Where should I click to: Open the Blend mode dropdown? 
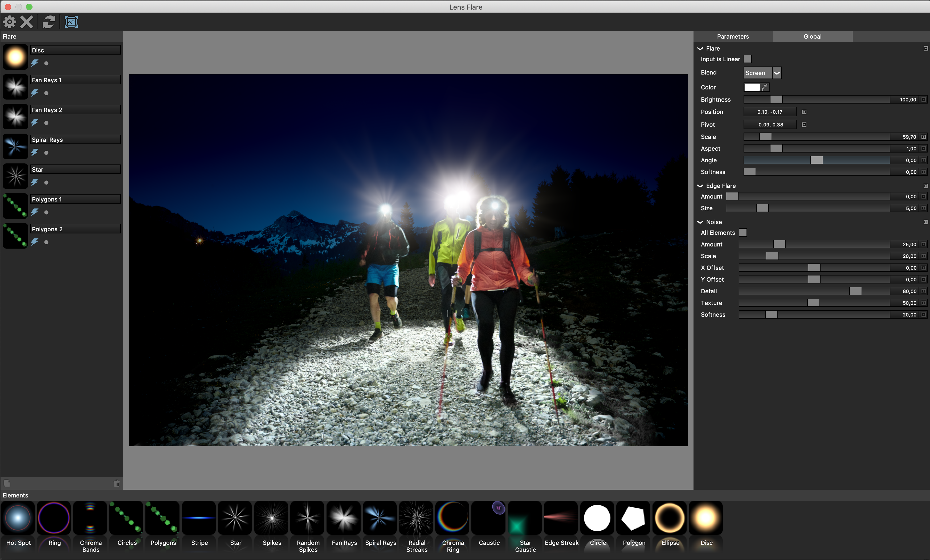tap(762, 73)
